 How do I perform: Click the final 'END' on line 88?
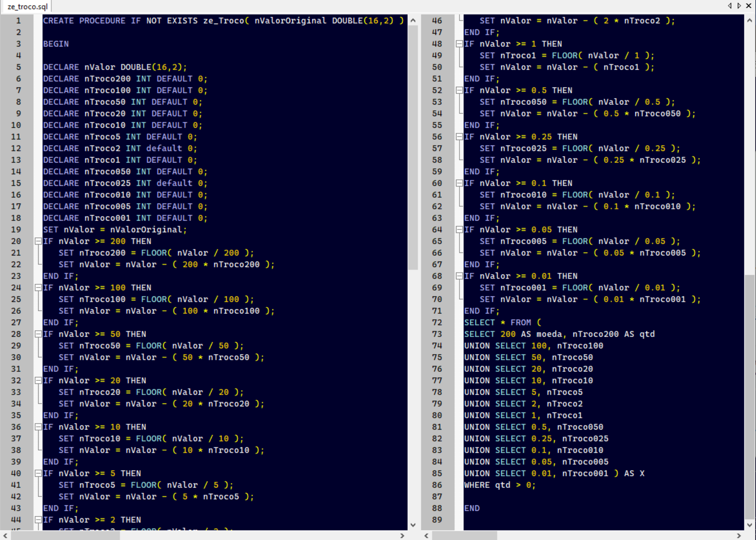472,508
